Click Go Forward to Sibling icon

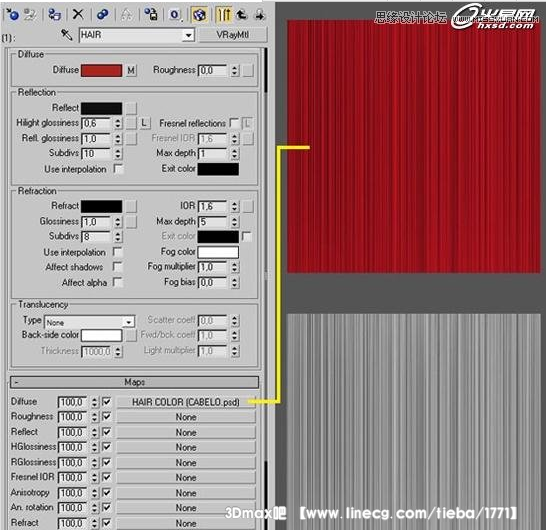coord(259,15)
